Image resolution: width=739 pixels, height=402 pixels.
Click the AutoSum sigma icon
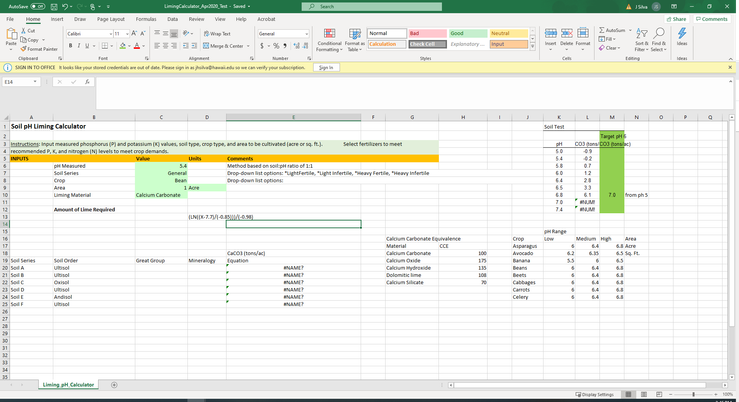[602, 30]
